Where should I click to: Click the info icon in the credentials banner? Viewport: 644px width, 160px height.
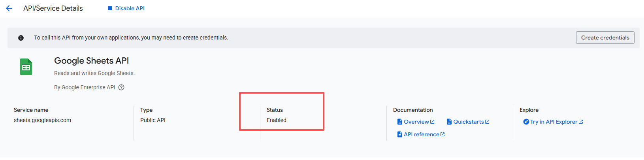coord(21,38)
